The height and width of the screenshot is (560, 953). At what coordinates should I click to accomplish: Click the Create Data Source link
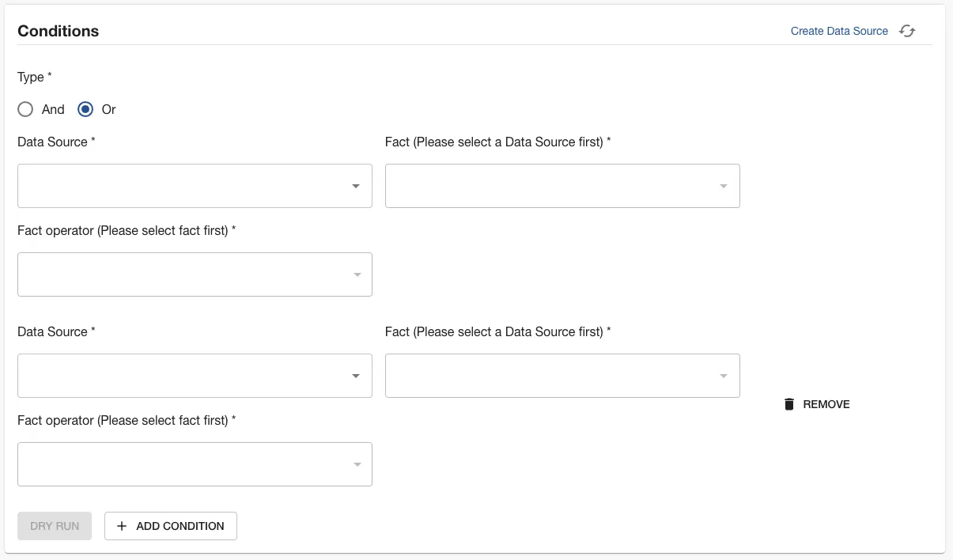coord(839,31)
